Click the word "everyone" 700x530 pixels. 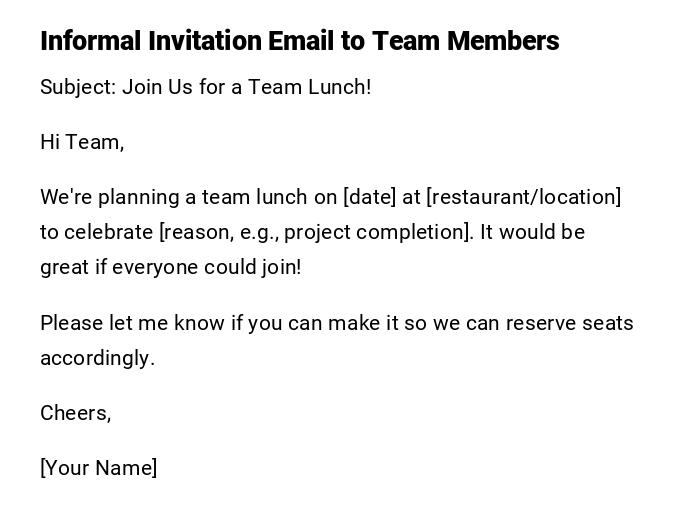coord(155,267)
